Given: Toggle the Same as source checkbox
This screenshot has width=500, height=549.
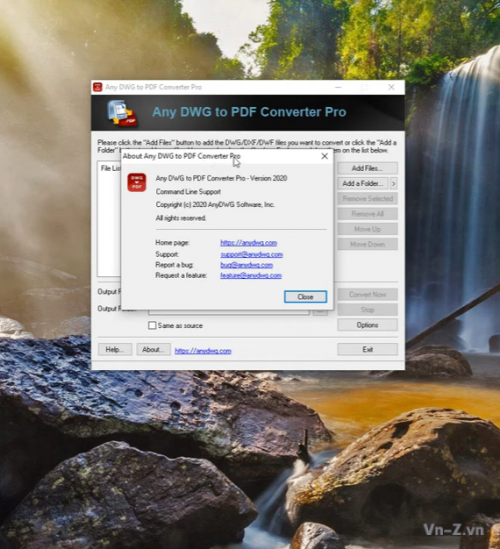Looking at the screenshot, I should (x=152, y=326).
